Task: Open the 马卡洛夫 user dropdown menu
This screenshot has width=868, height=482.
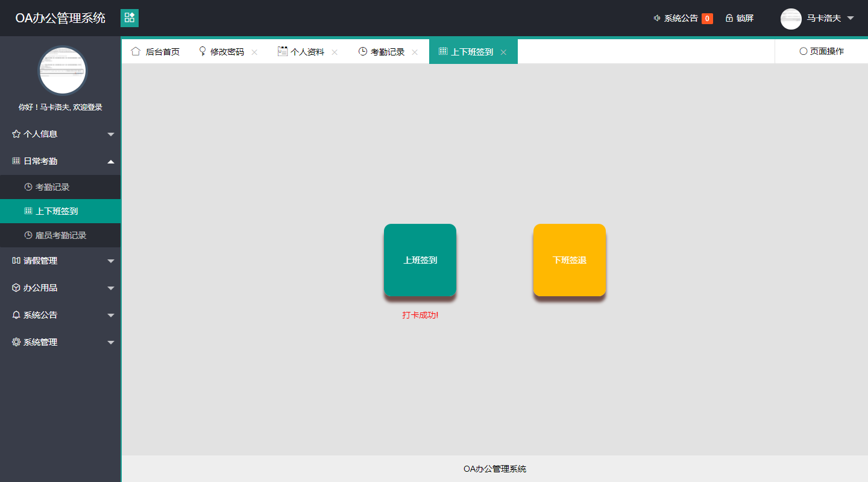Action: (825, 18)
